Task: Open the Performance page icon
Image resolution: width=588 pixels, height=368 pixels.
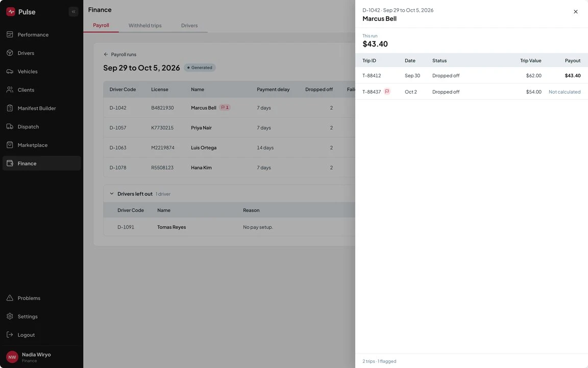Action: [x=10, y=35]
